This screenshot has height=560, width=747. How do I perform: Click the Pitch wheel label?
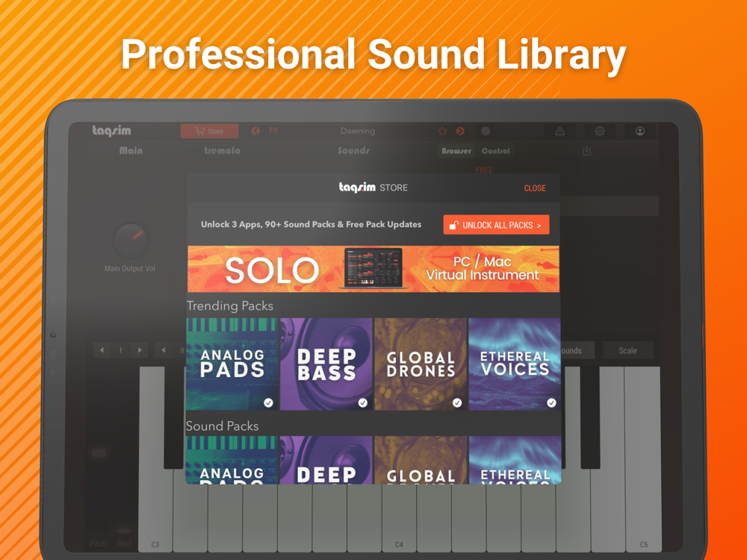[x=98, y=544]
